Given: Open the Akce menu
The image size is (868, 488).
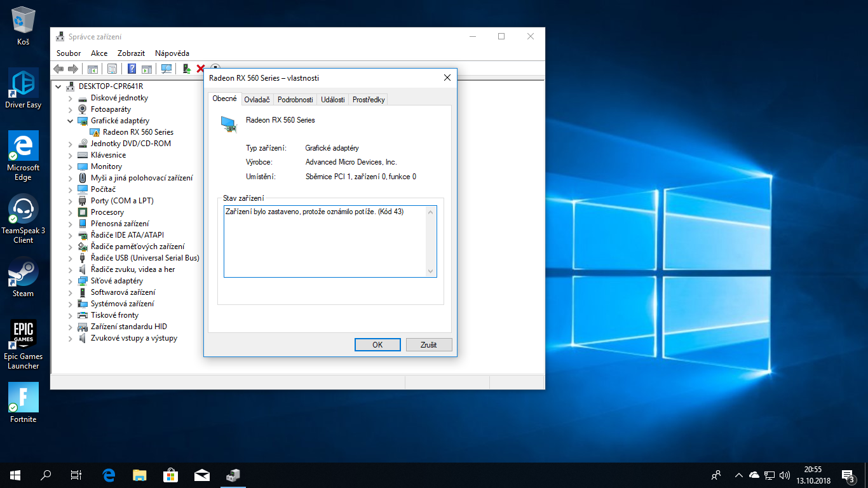Looking at the screenshot, I should pos(99,53).
